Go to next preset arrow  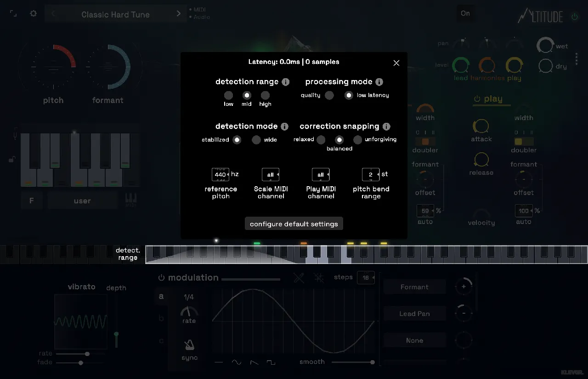179,14
